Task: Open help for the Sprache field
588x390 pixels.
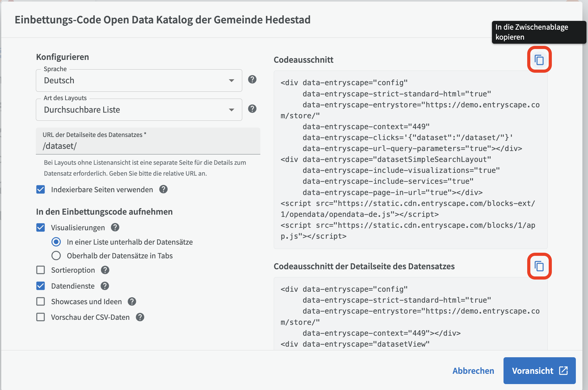Action: tap(252, 80)
